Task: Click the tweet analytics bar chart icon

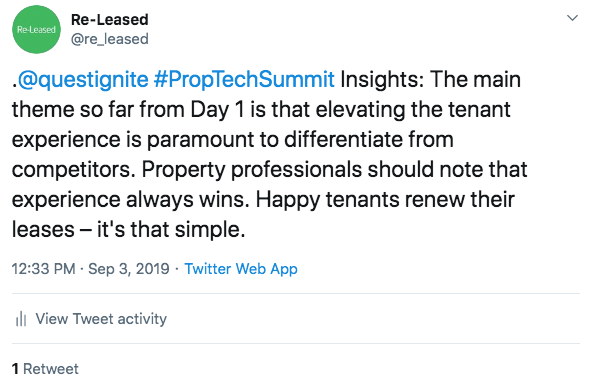Action: pyautogui.click(x=21, y=319)
